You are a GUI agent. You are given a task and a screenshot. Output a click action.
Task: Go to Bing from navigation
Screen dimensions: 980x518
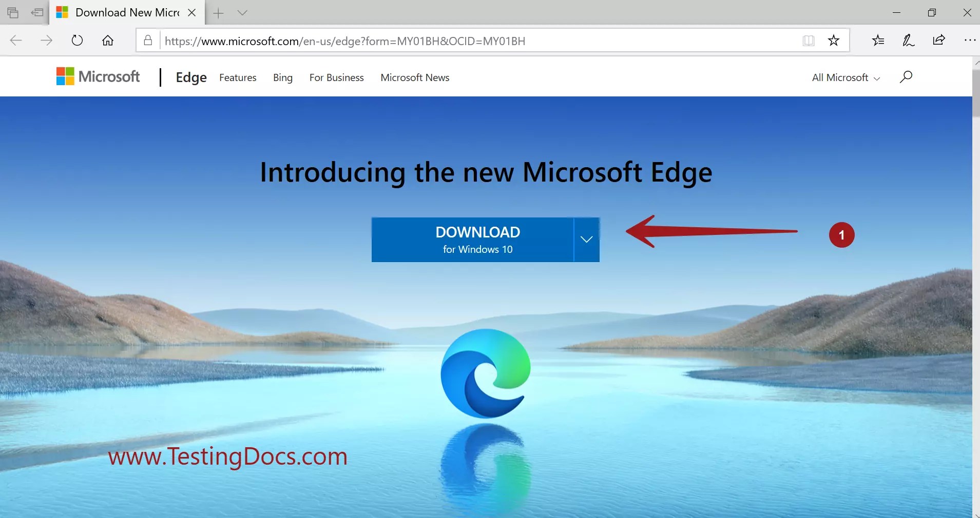(283, 77)
